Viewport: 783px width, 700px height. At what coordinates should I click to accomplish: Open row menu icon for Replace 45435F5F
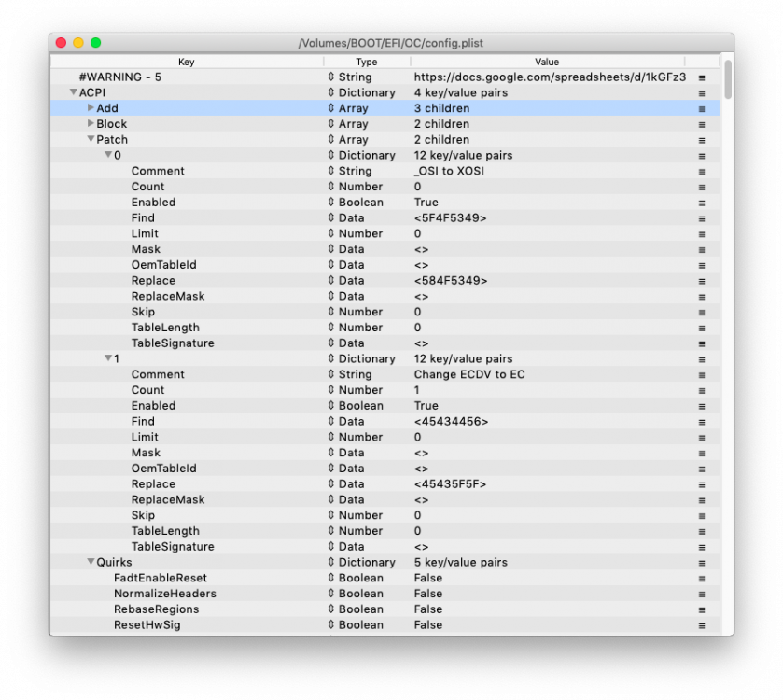point(702,484)
